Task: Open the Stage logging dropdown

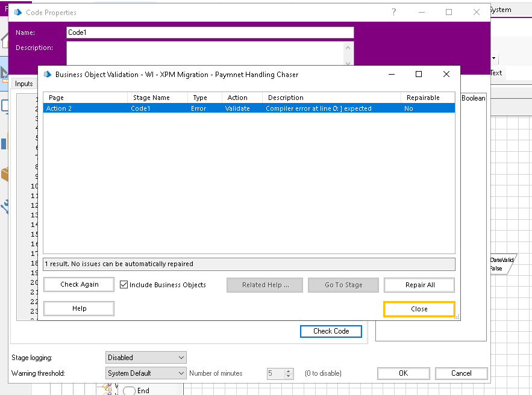Action: [x=146, y=358]
